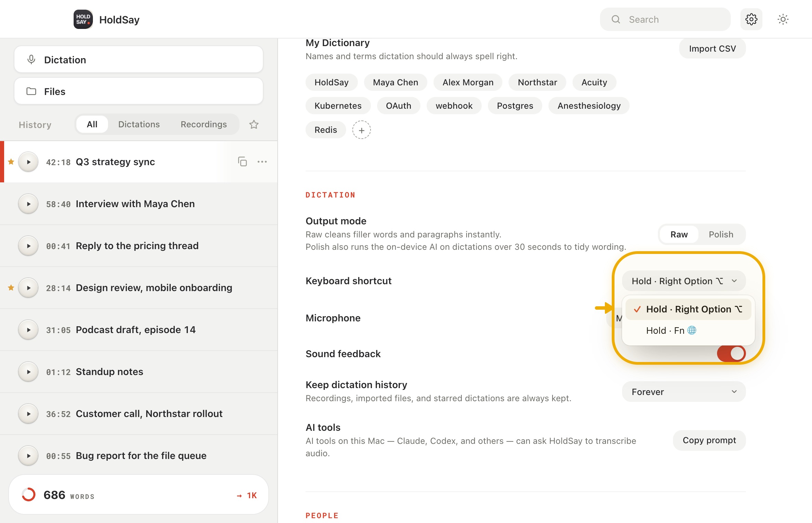Click the Copy prompt button
This screenshot has width=812, height=523.
pyautogui.click(x=709, y=440)
